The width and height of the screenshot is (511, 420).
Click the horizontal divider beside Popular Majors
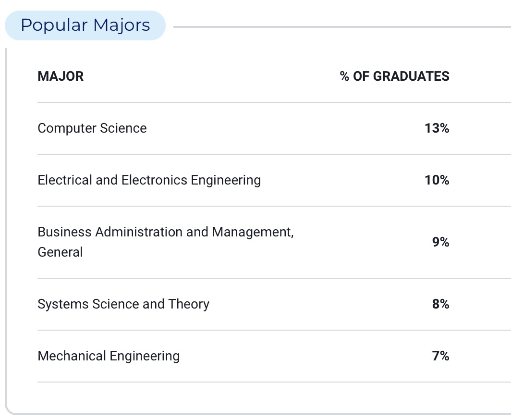[342, 27]
